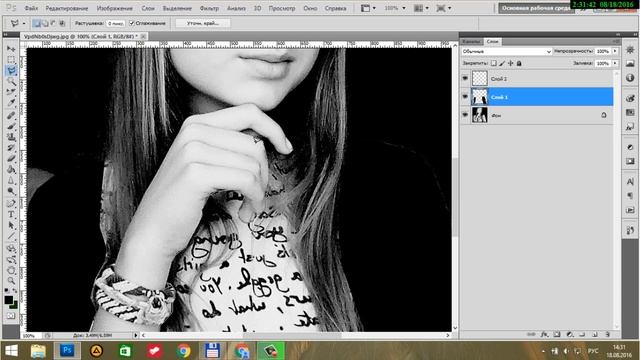Choose Intersect with selection mode
The width and height of the screenshot is (640, 360).
[62, 23]
